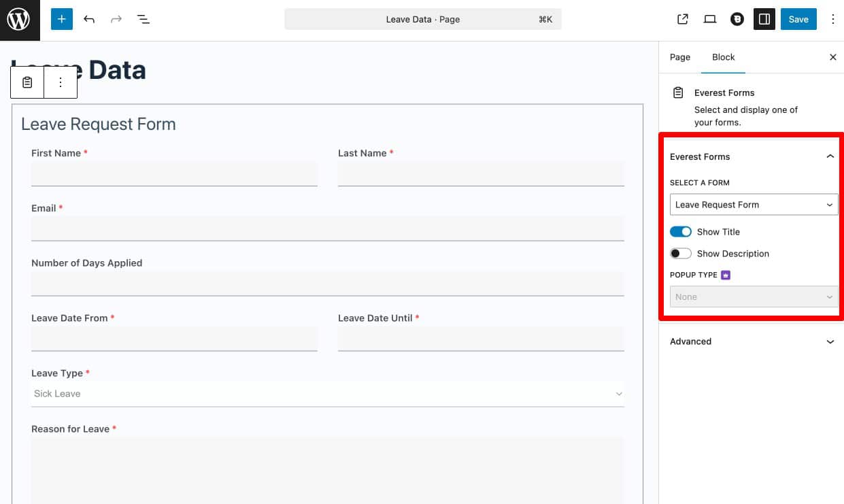Toggle the Show Description switch

coord(681,254)
